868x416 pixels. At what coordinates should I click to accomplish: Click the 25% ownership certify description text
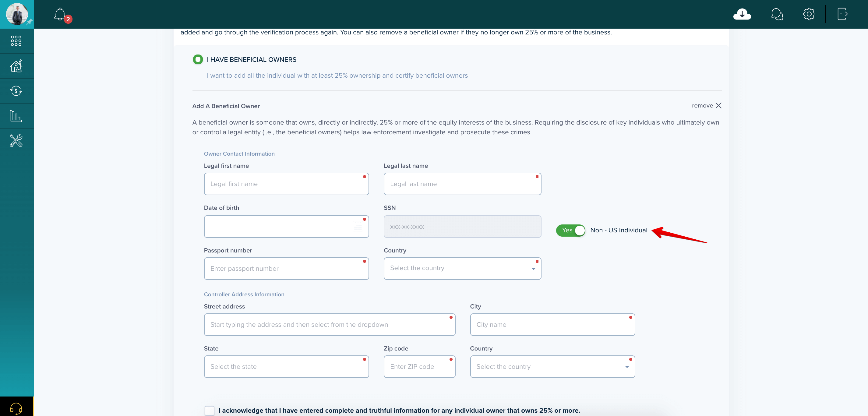(x=337, y=76)
